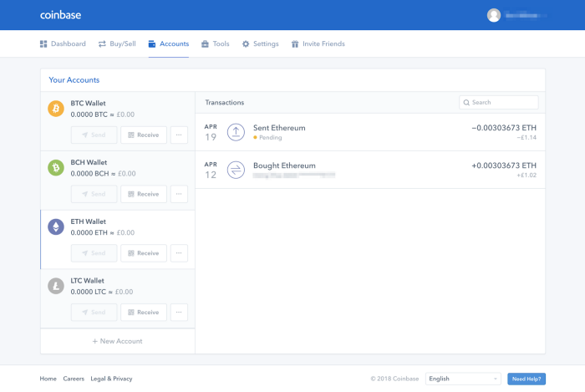Select the BCH Wallet name
Viewport: 585px width, 392px height.
89,162
